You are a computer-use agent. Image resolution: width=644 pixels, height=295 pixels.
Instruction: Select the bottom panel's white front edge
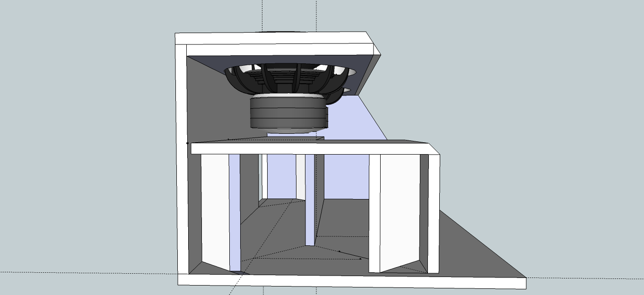(350, 281)
